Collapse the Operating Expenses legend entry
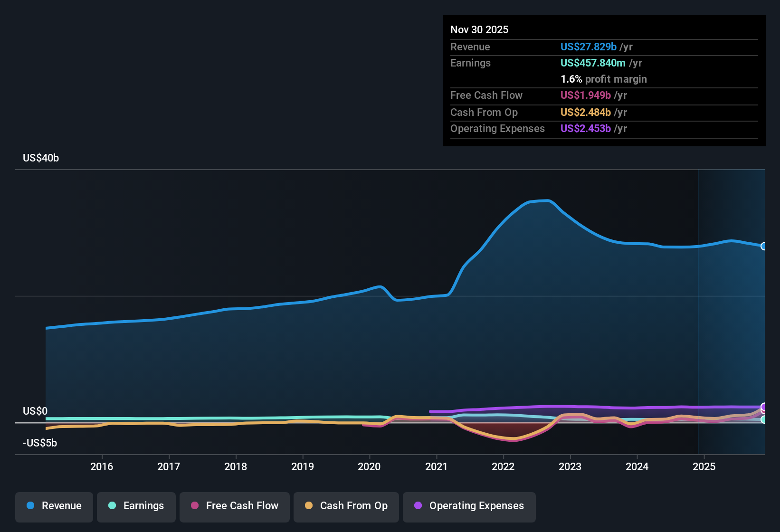The image size is (780, 532). click(469, 506)
